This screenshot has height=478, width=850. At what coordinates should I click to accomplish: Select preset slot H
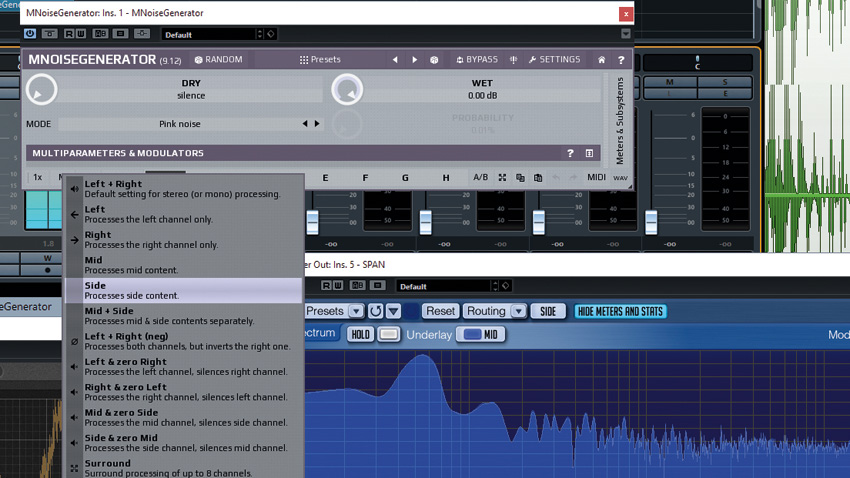click(x=446, y=178)
